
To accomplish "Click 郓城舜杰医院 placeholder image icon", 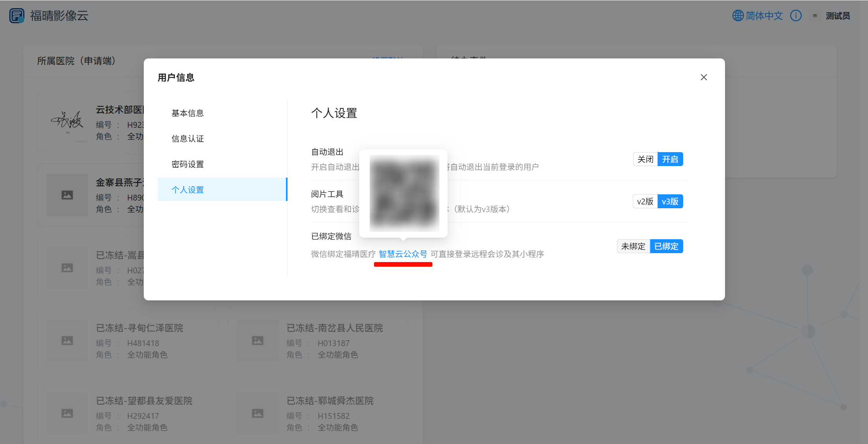I will 258,413.
